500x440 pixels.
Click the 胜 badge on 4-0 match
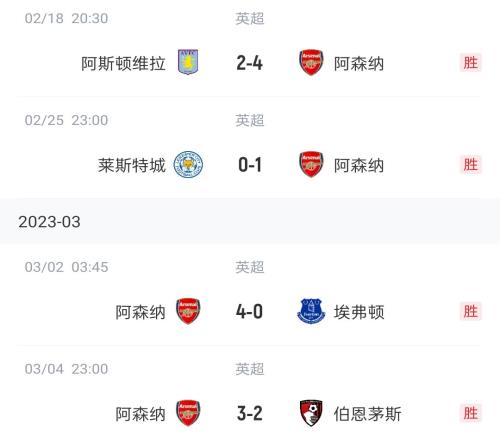471,312
